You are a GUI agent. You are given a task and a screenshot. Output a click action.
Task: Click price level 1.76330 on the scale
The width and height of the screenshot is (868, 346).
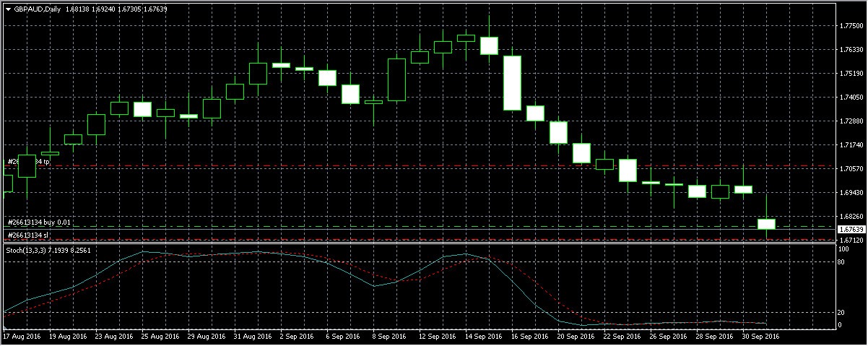(851, 50)
